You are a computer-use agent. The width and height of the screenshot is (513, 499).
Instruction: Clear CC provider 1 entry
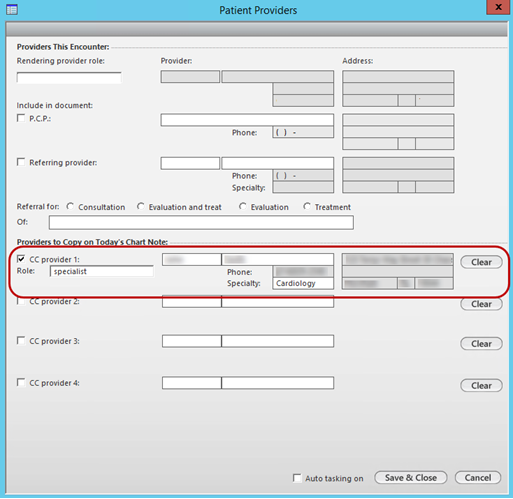tap(481, 262)
